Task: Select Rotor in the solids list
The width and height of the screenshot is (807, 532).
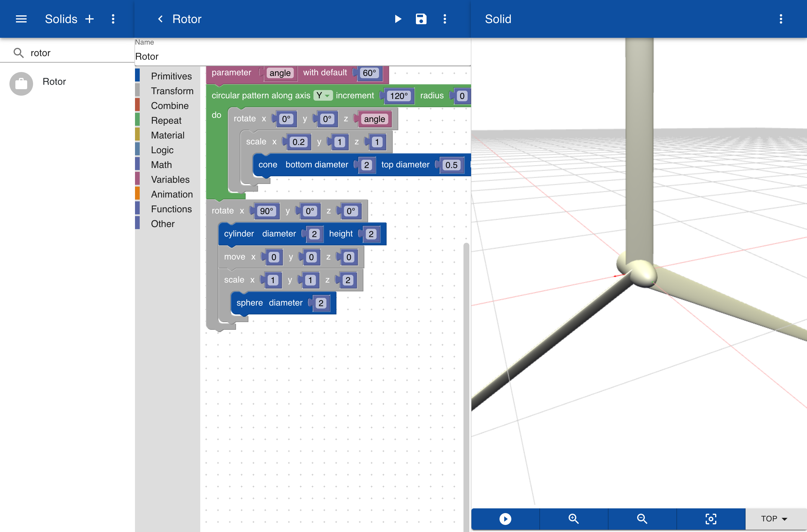Action: [x=54, y=82]
